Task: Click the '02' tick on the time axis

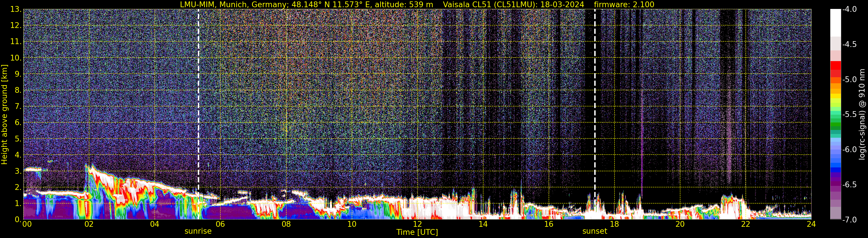Action: (x=89, y=224)
